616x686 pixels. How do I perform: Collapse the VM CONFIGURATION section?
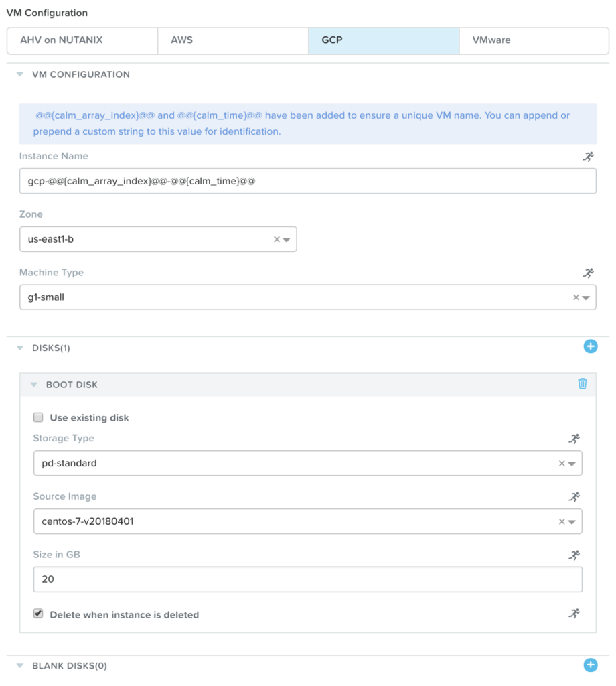click(x=19, y=74)
